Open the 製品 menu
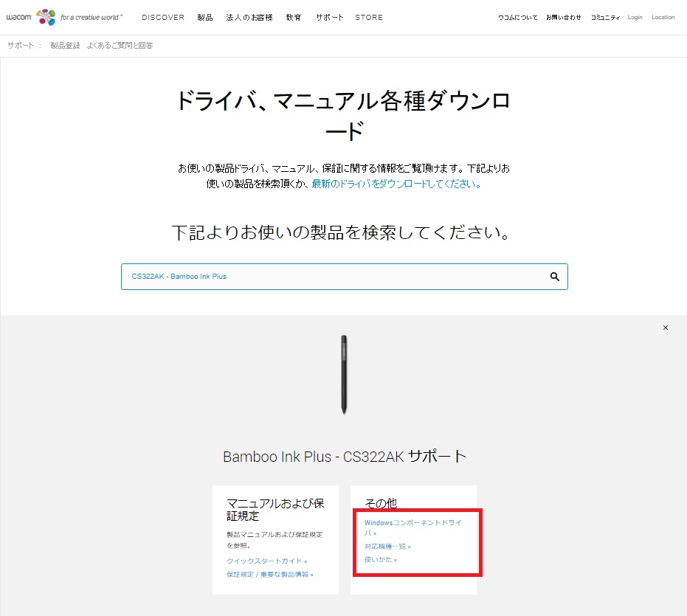 point(205,18)
